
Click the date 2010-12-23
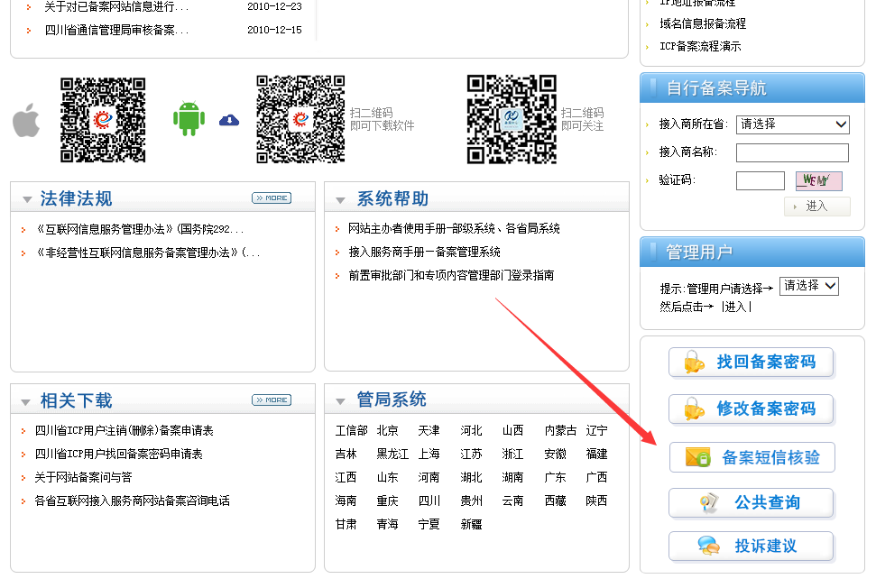coord(274,6)
